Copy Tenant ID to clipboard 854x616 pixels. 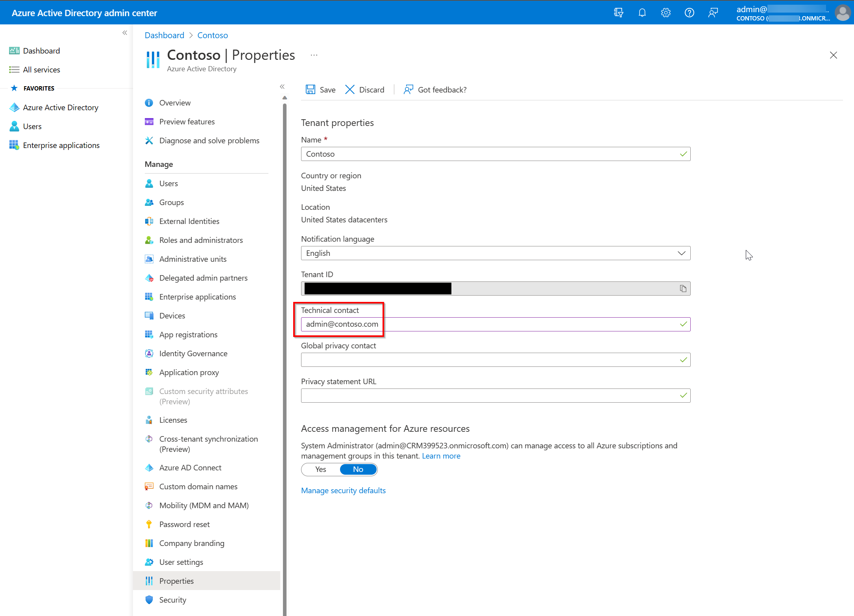click(x=683, y=288)
